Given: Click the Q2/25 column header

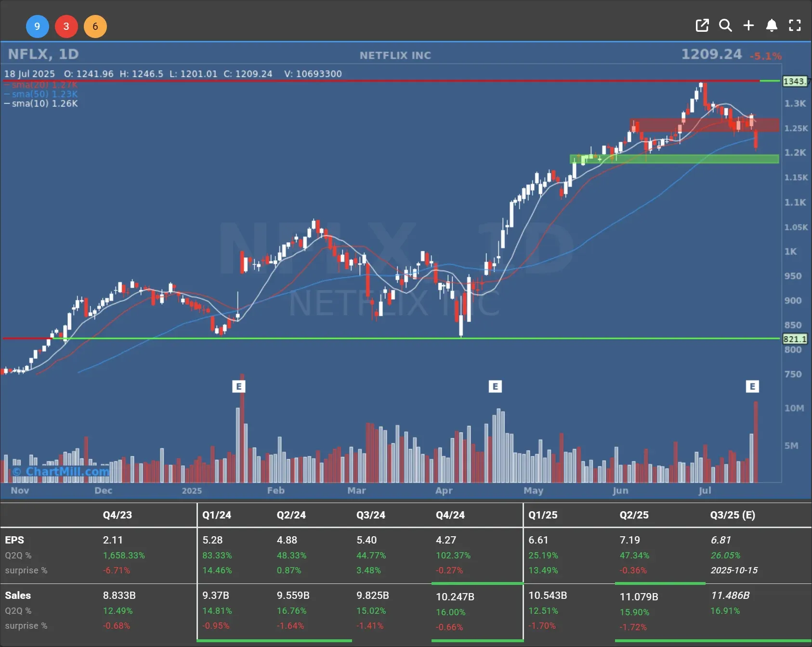Looking at the screenshot, I should point(634,515).
